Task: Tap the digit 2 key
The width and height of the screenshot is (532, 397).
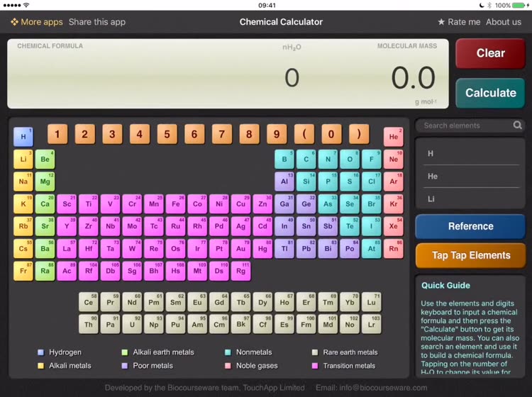Action: (84, 134)
